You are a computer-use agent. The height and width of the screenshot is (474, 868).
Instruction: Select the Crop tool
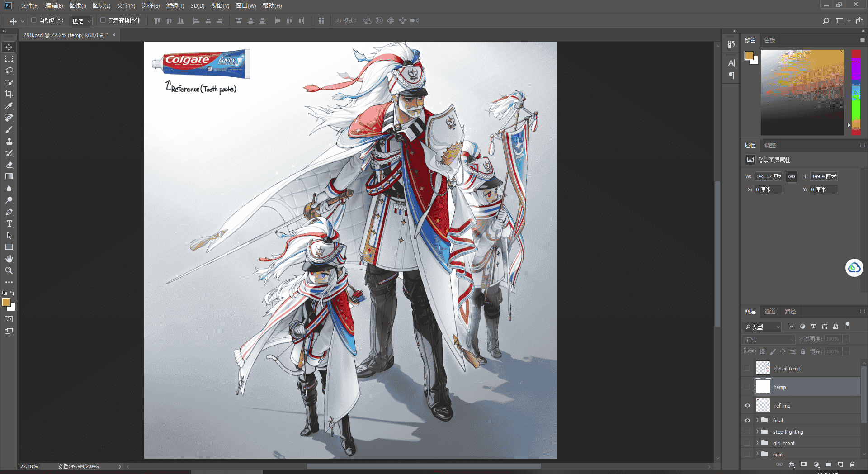9,94
